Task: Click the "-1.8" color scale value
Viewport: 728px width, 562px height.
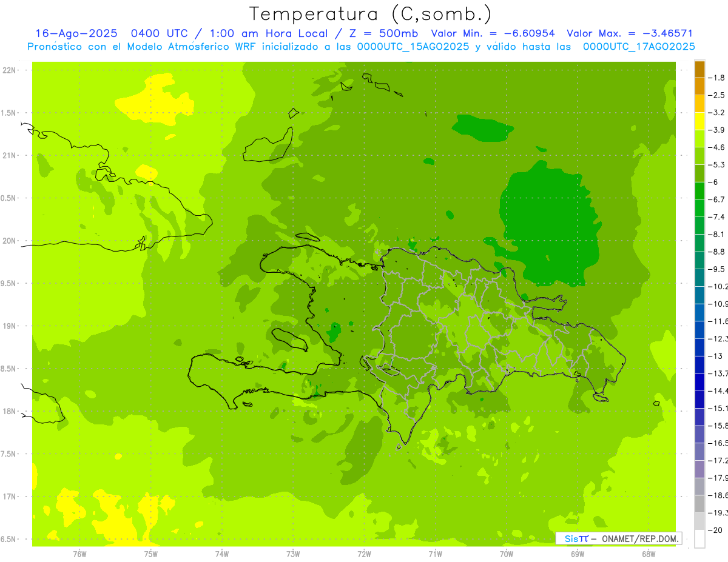Action: tap(717, 78)
